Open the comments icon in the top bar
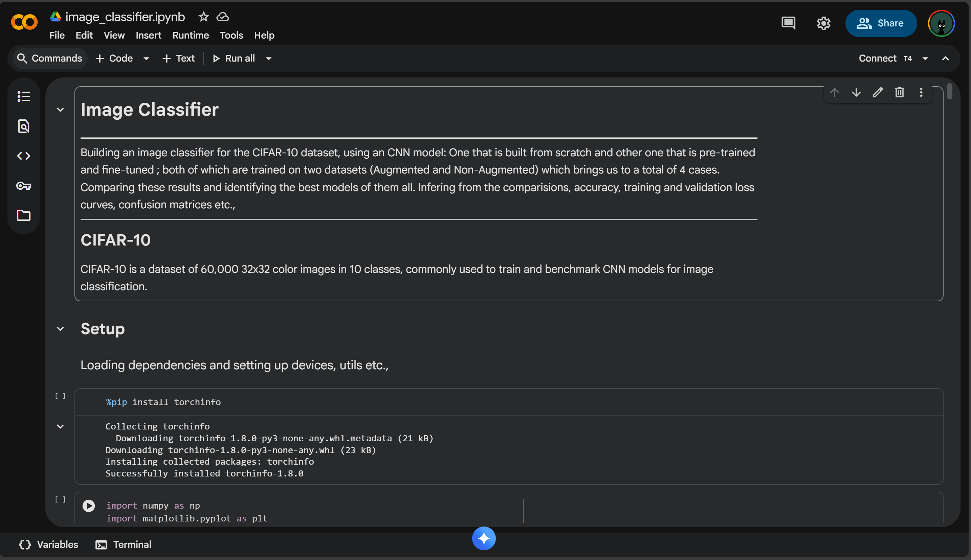971x560 pixels. 788,23
